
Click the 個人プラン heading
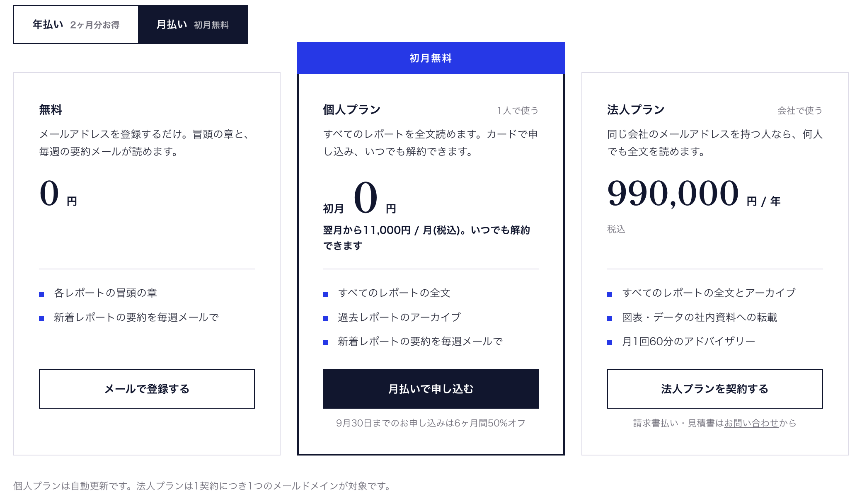click(352, 110)
